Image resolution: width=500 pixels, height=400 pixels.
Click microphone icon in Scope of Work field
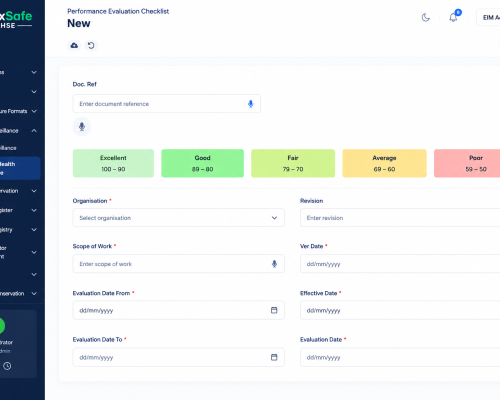[x=274, y=264]
